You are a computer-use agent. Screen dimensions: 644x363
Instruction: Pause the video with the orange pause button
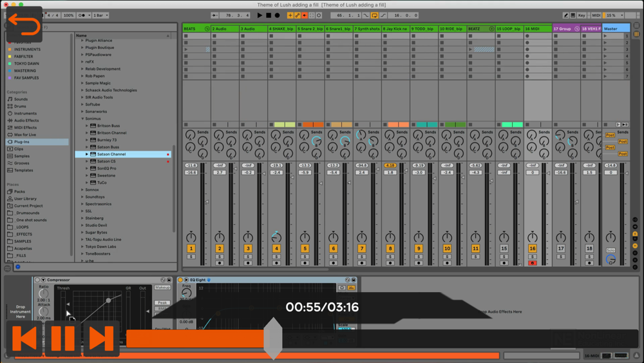pos(63,338)
